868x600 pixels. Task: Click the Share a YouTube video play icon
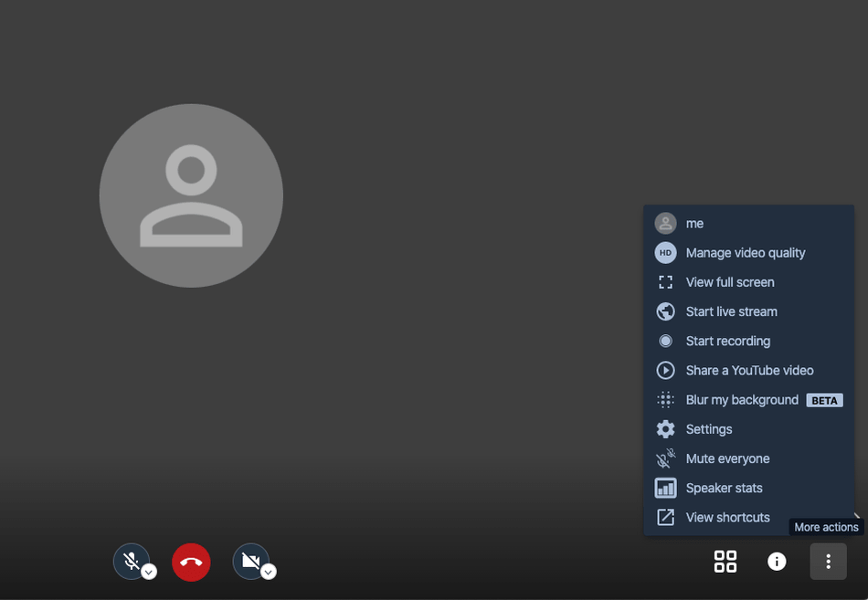pyautogui.click(x=665, y=370)
